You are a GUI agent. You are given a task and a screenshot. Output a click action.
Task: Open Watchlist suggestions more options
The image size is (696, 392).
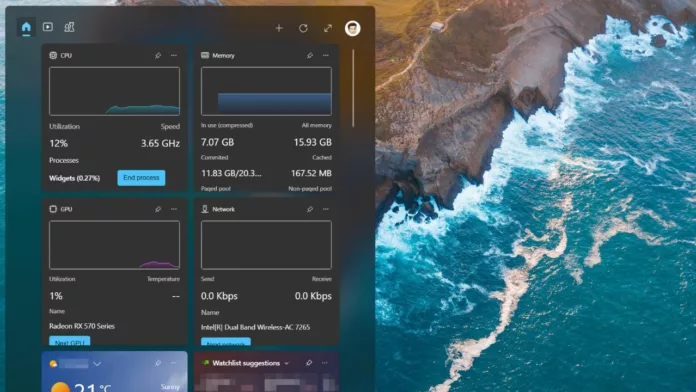pos(324,363)
